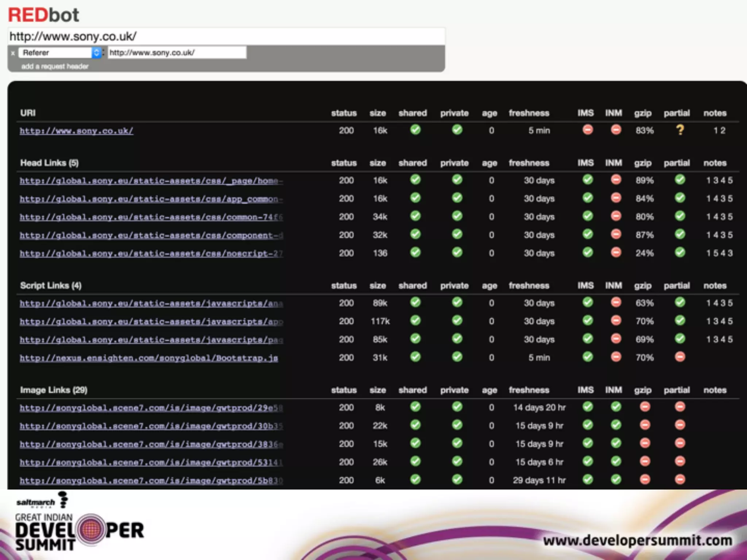The width and height of the screenshot is (747, 560).
Task: Click the REDbot logo title
Action: tap(43, 15)
